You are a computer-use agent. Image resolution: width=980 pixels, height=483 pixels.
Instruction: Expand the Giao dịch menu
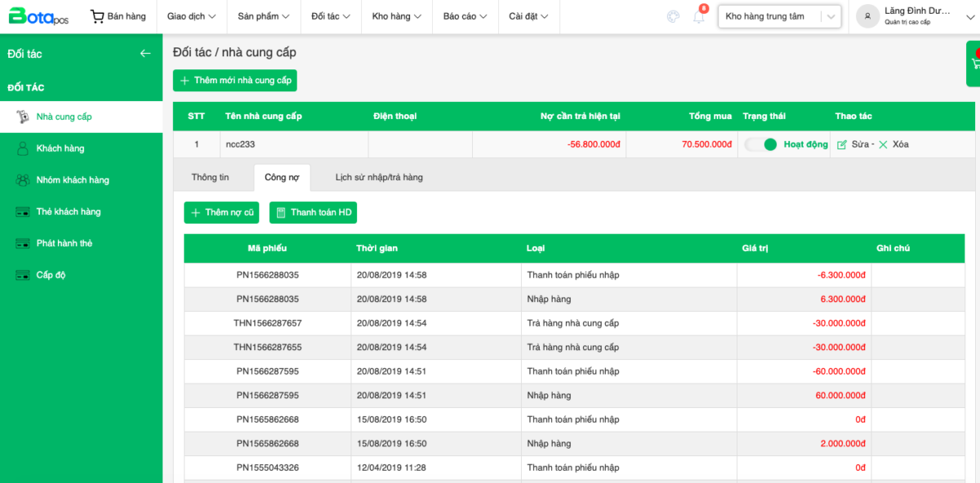click(x=191, y=16)
